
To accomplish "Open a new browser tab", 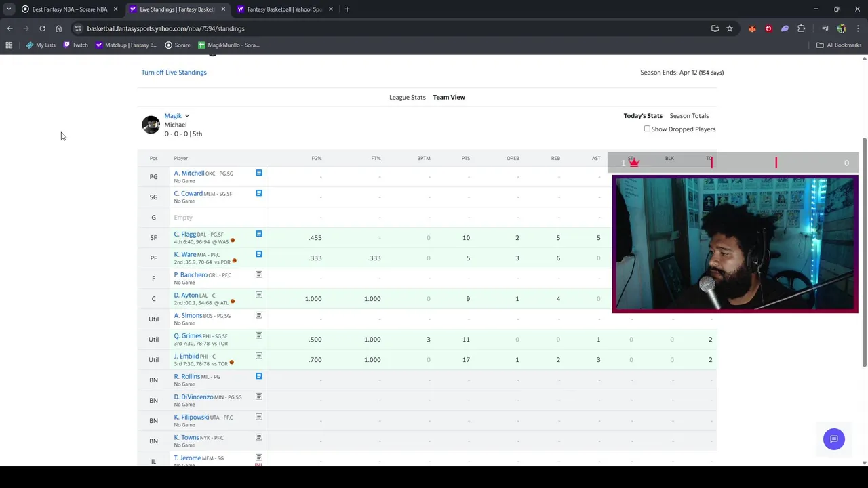I will [x=347, y=9].
